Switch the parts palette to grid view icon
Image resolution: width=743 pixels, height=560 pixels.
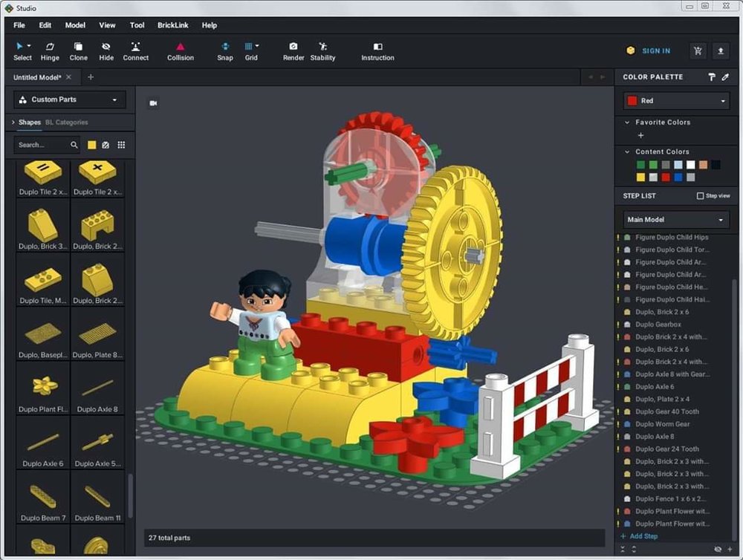(x=121, y=145)
